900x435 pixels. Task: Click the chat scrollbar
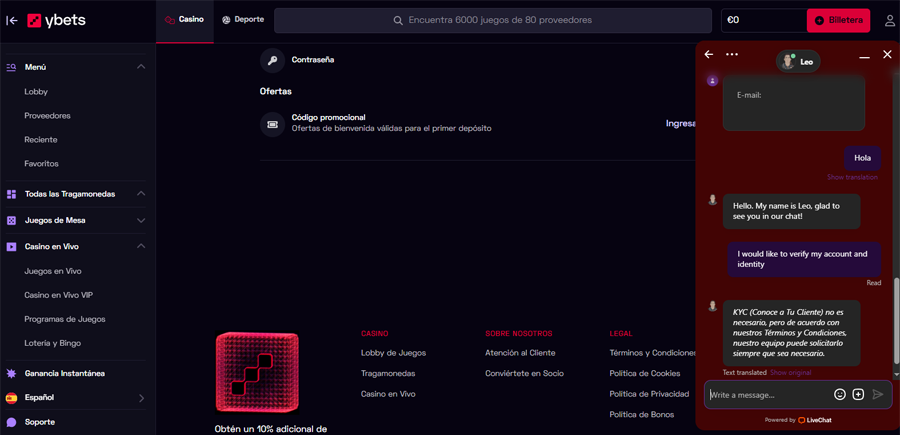point(895,321)
